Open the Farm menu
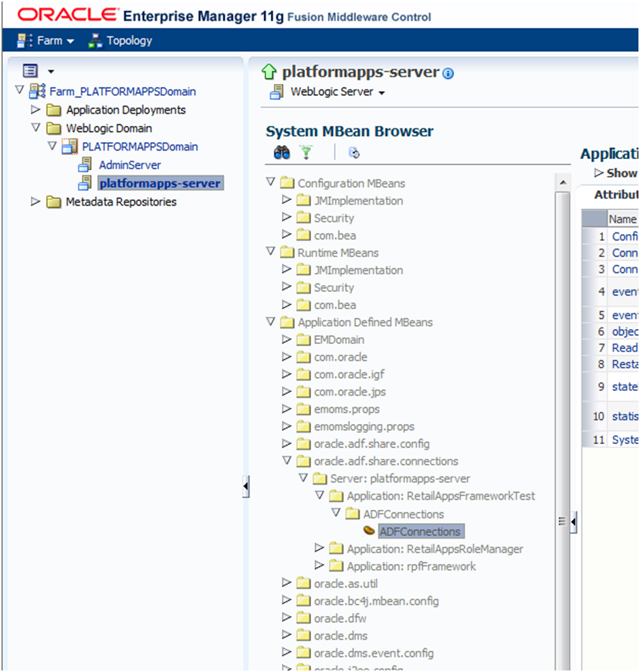The image size is (640, 672). pyautogui.click(x=56, y=41)
